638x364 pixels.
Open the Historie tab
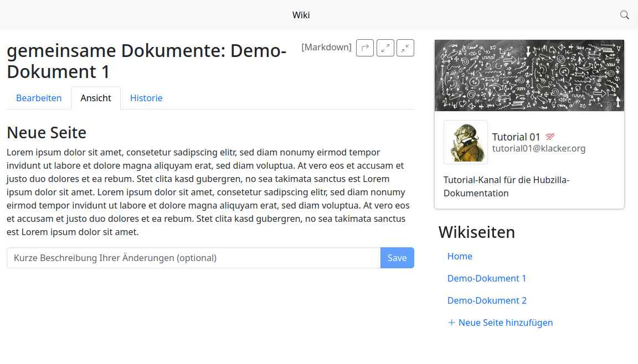coord(146,98)
